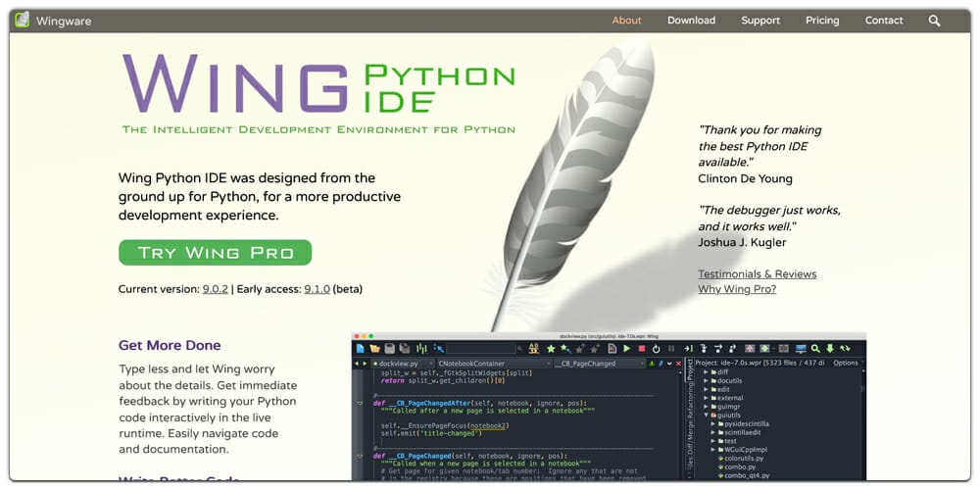Expand the docutils folder

(706, 380)
